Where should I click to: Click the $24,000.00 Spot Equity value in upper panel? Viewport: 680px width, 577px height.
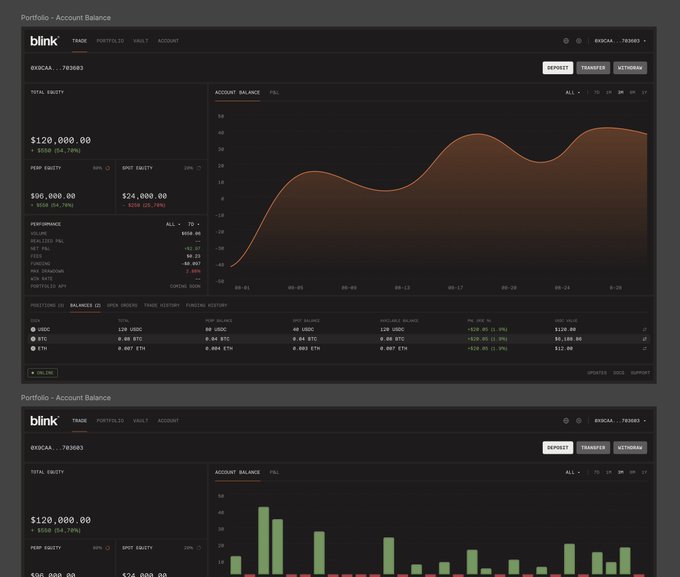coord(144,196)
